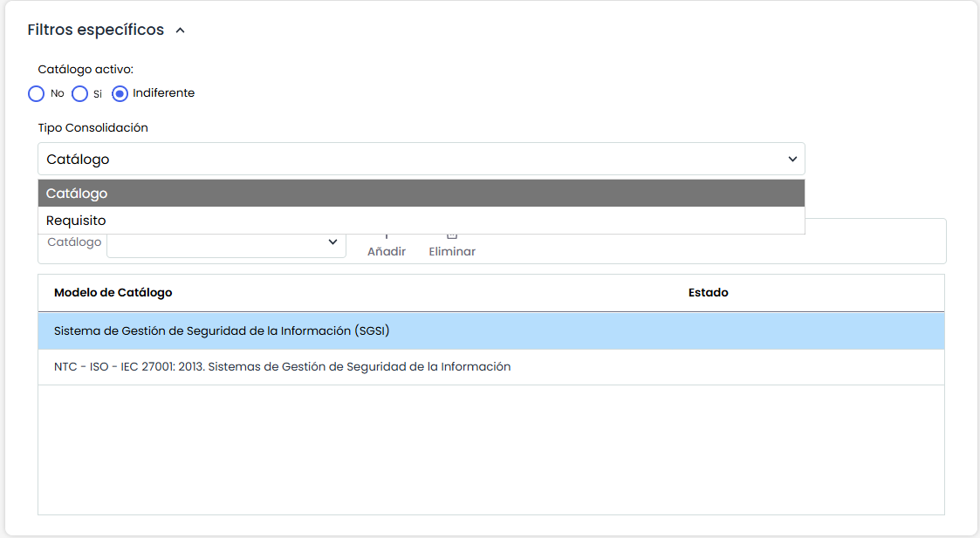Select the NTC - ISO - IEC 27001 row
The width and height of the screenshot is (980, 538).
tap(282, 367)
